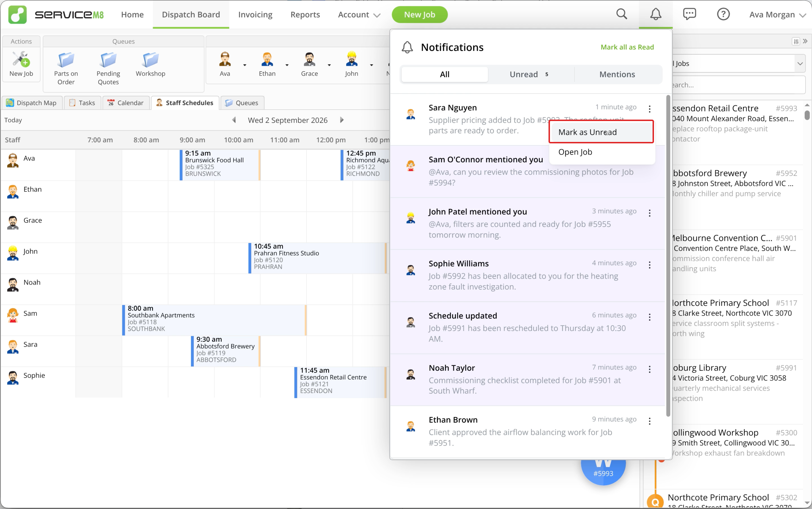Click the job search input field
Image resolution: width=812 pixels, height=509 pixels.
point(739,85)
